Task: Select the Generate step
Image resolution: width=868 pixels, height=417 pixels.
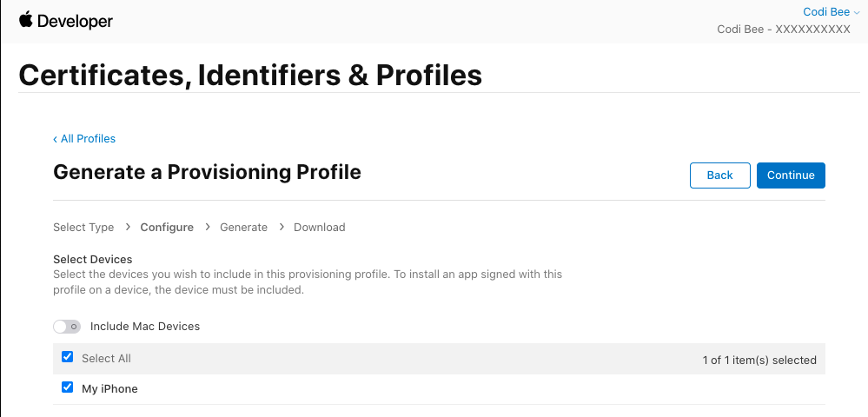Action: (x=243, y=228)
